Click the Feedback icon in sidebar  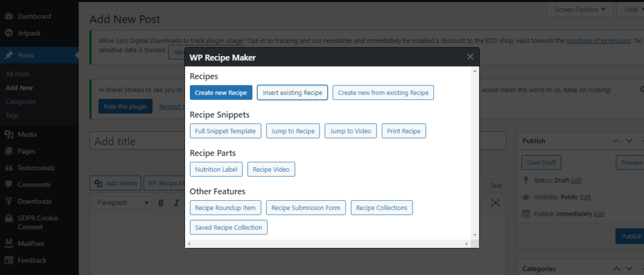9,260
